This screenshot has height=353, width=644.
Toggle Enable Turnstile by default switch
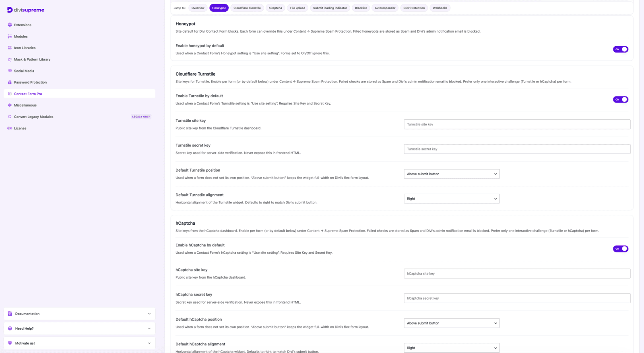pos(621,99)
